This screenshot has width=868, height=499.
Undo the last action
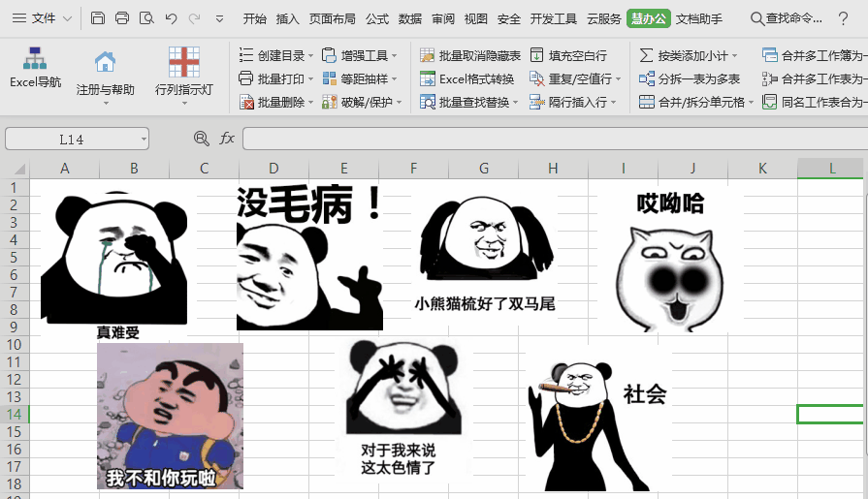(x=171, y=18)
